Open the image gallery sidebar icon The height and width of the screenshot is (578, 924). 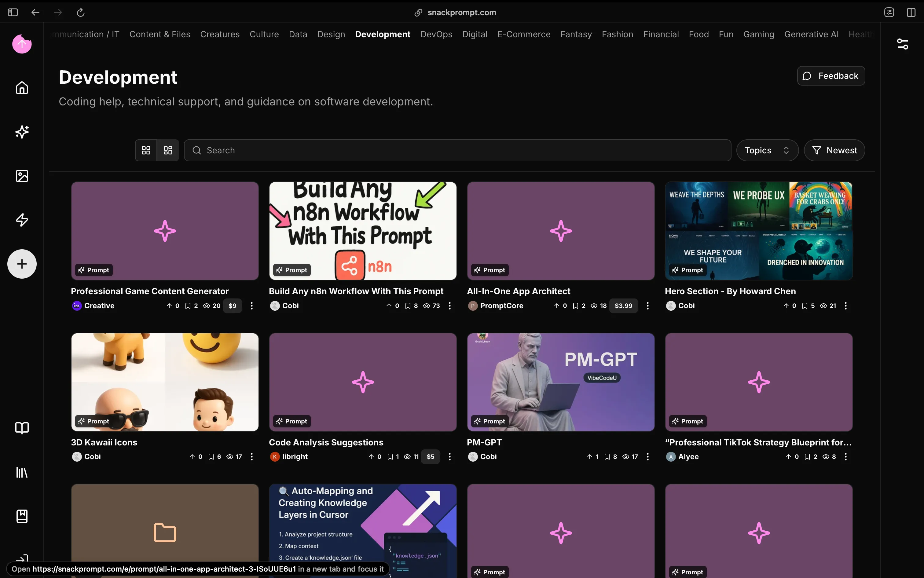coord(22,176)
